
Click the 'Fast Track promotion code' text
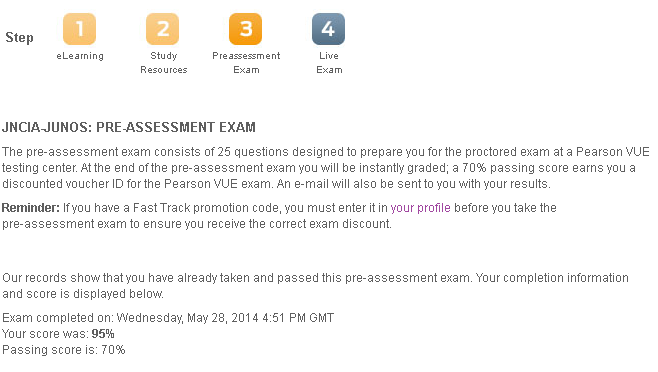click(x=207, y=208)
